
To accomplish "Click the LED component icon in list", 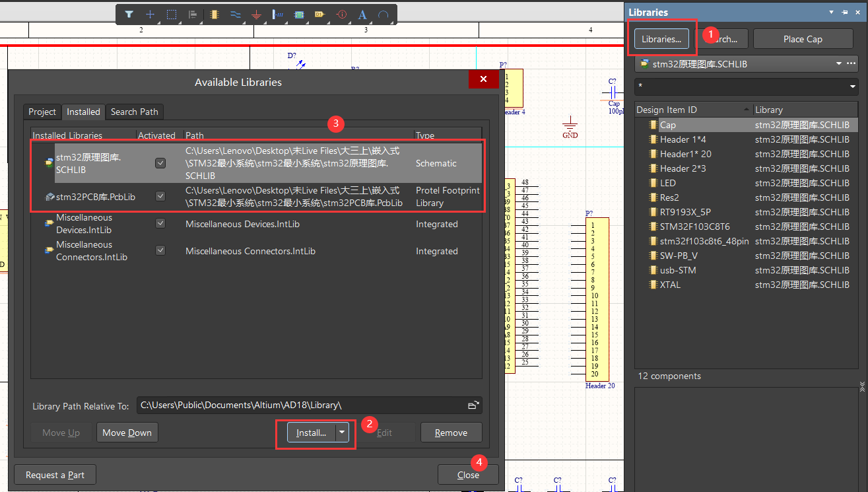I will (653, 183).
